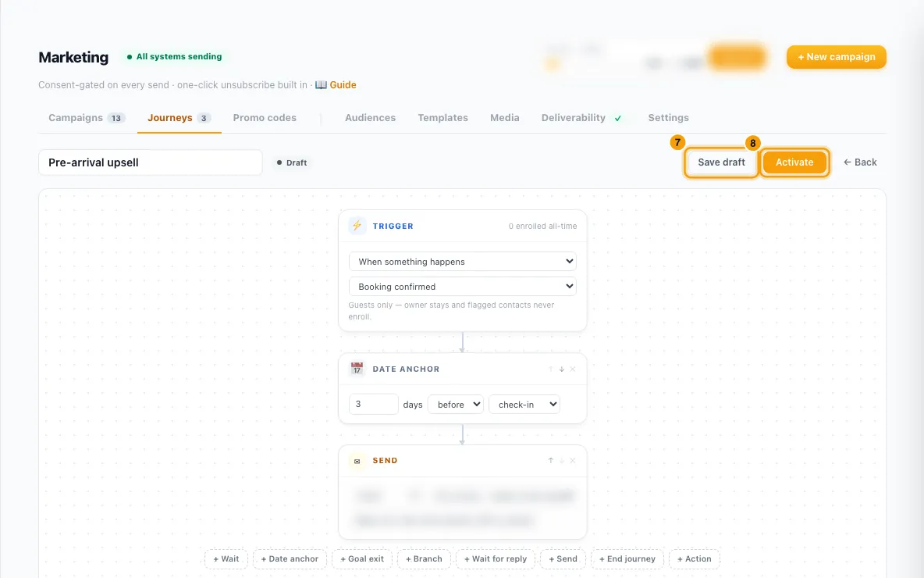This screenshot has height=578, width=924.
Task: Add a Wait for reply step
Action: point(496,558)
